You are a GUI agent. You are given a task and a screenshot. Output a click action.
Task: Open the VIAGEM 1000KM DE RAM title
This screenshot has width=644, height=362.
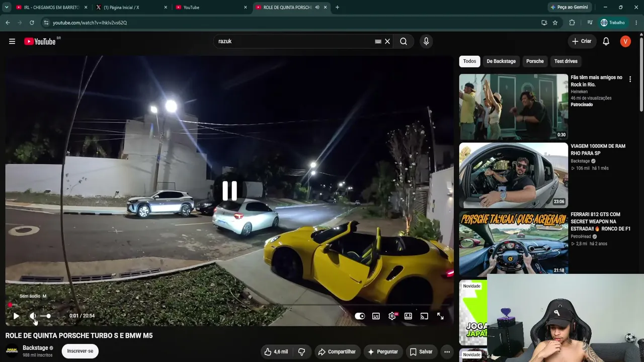coord(598,150)
